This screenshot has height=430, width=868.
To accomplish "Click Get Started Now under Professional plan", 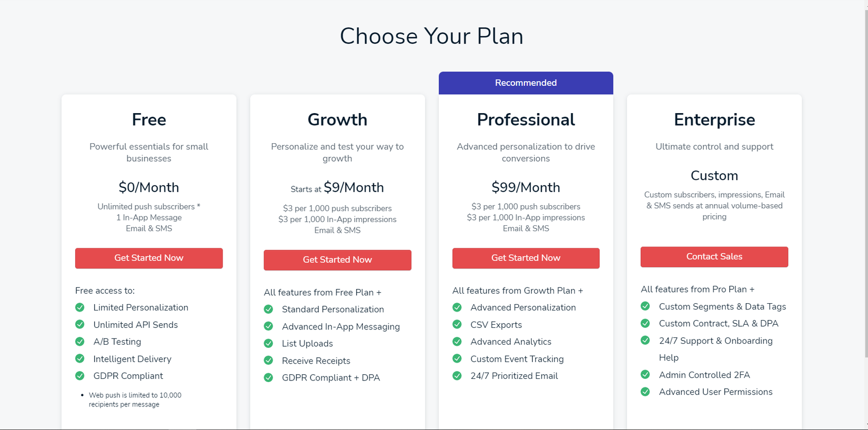I will [x=526, y=258].
